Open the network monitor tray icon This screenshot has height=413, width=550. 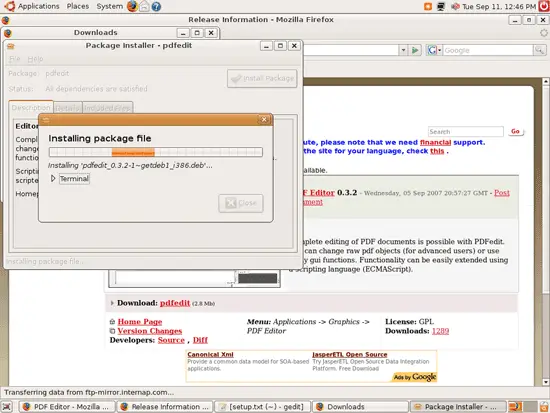[441, 6]
